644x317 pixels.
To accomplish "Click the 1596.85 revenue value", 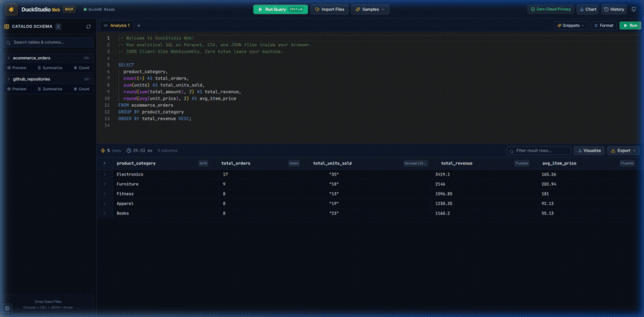I will 444,194.
